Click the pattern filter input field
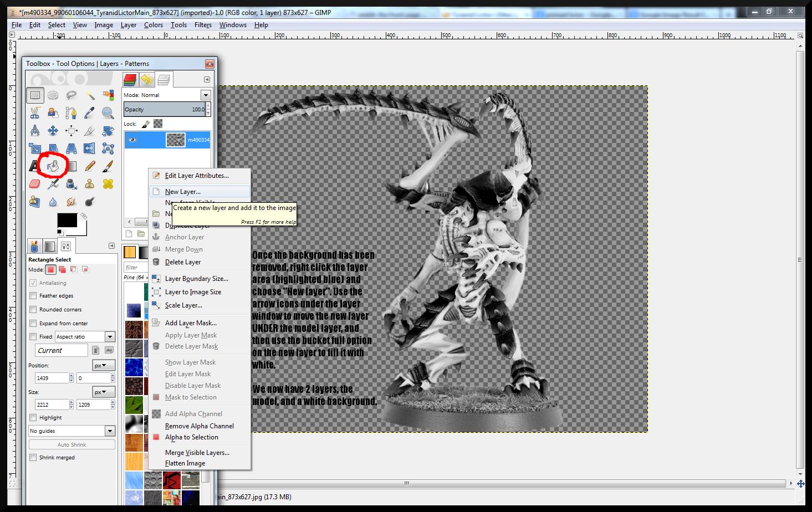This screenshot has width=812, height=512. pyautogui.click(x=135, y=268)
